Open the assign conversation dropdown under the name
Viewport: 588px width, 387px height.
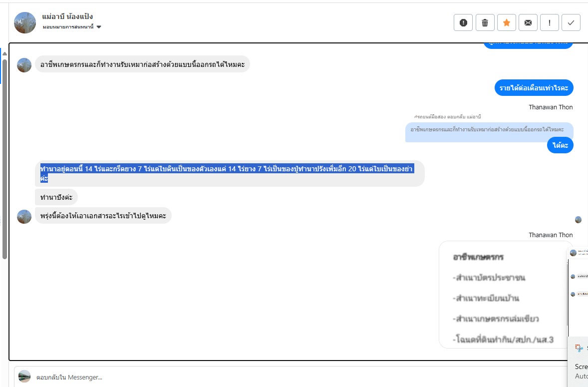(x=72, y=27)
